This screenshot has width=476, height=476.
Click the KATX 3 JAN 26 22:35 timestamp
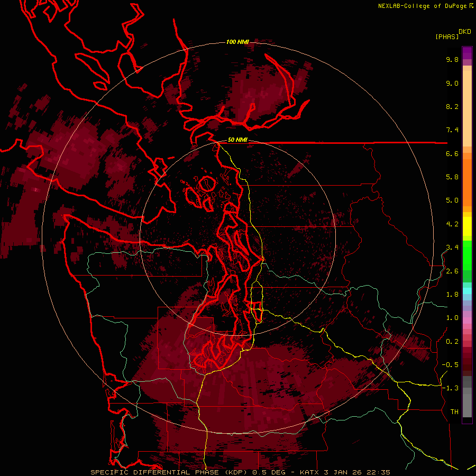pos(345,472)
